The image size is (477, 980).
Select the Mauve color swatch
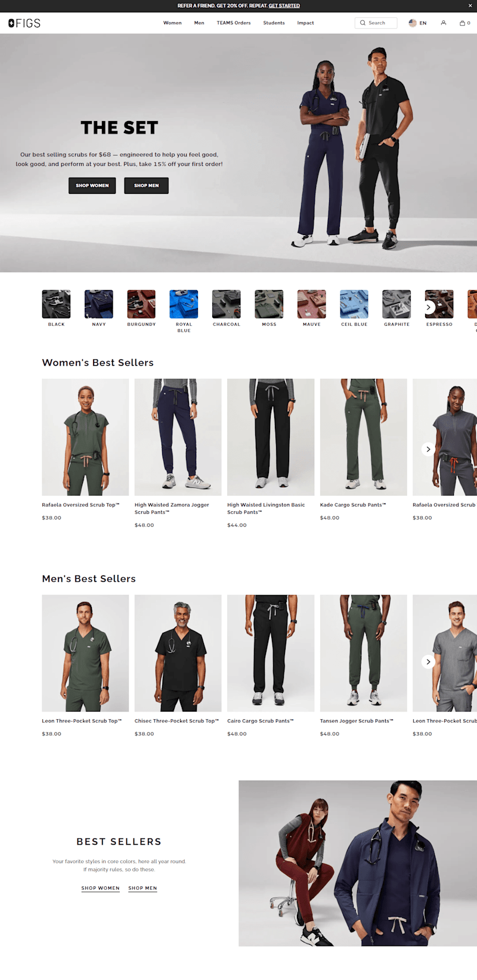312,304
